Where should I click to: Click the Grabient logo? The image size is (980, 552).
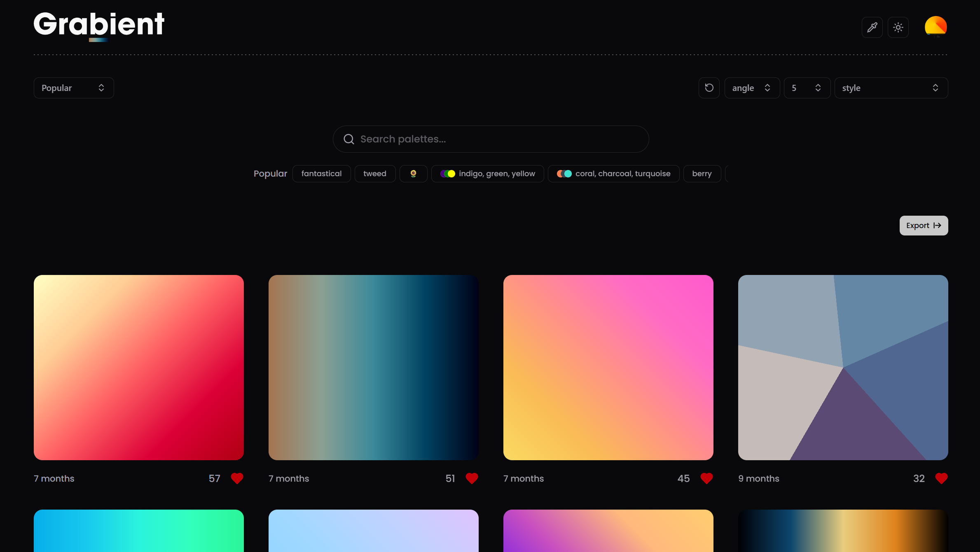(x=99, y=25)
